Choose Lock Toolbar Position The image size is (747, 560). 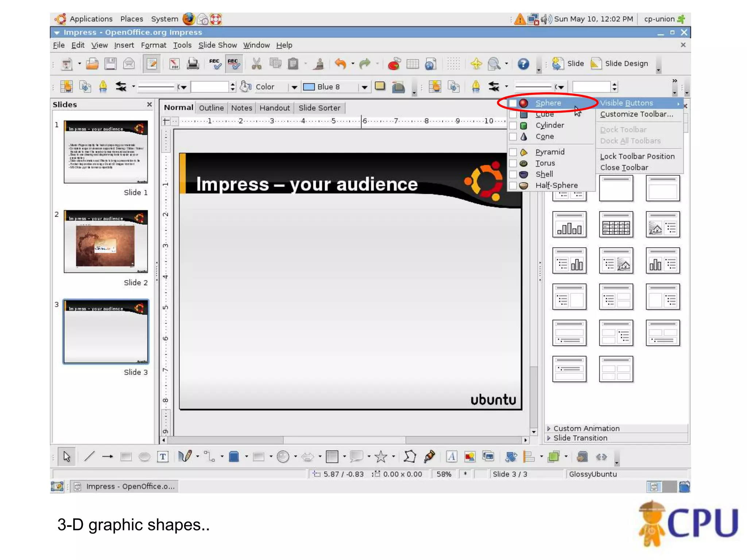pyautogui.click(x=637, y=156)
